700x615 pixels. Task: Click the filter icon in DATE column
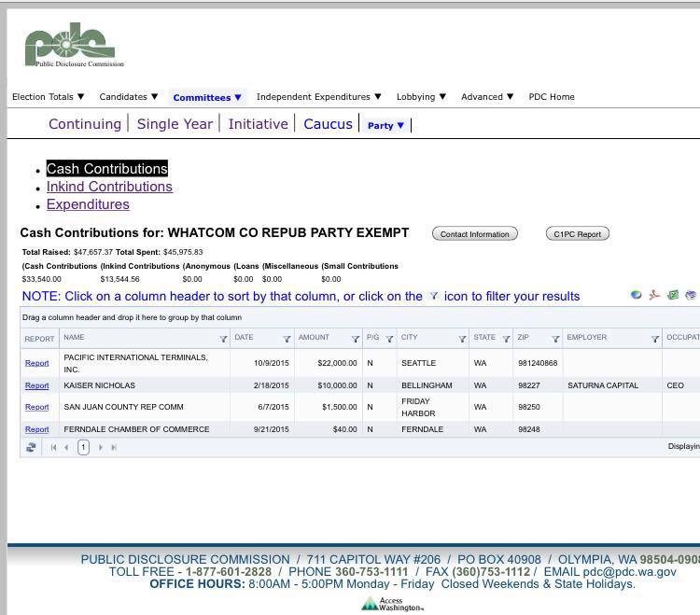coord(287,339)
